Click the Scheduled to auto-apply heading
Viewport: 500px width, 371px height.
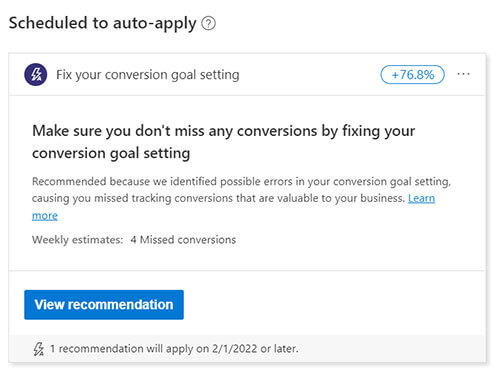(103, 23)
